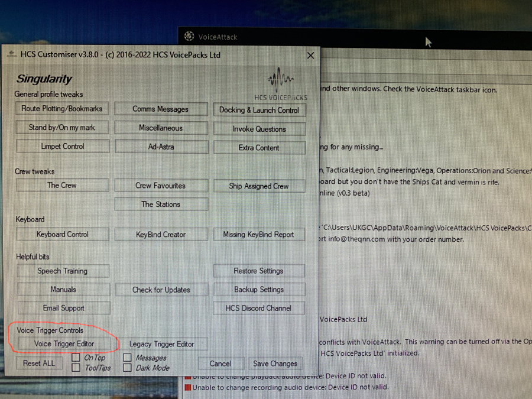Close the HCS Customiser dialog
This screenshot has width=532, height=399.
pos(310,56)
